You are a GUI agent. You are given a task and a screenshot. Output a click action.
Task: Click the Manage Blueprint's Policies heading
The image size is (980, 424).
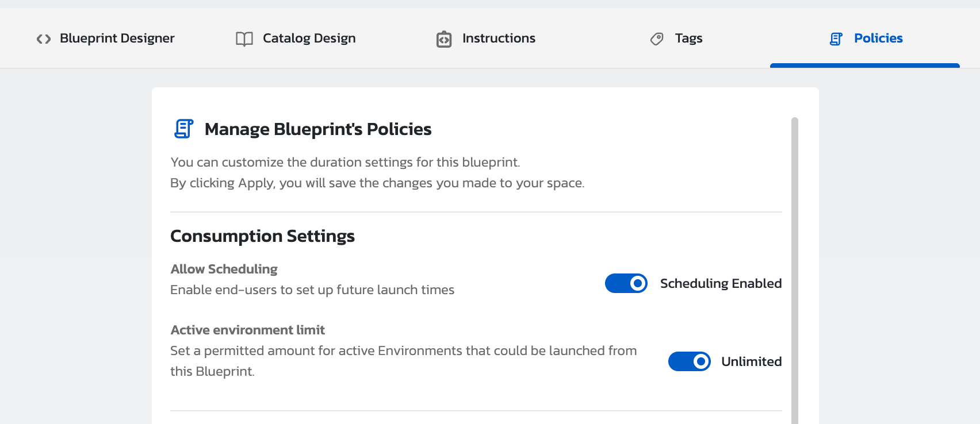[x=317, y=129]
